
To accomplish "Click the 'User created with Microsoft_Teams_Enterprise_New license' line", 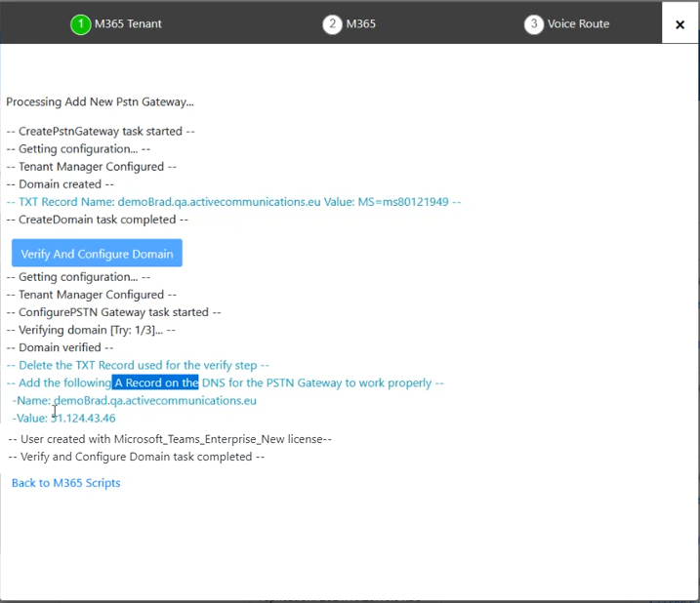I will [170, 439].
